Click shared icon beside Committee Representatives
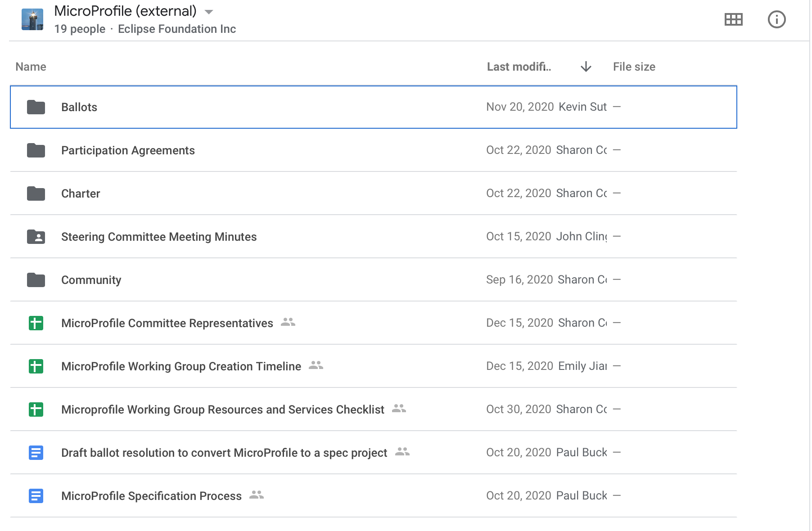This screenshot has height=531, width=812. [288, 322]
